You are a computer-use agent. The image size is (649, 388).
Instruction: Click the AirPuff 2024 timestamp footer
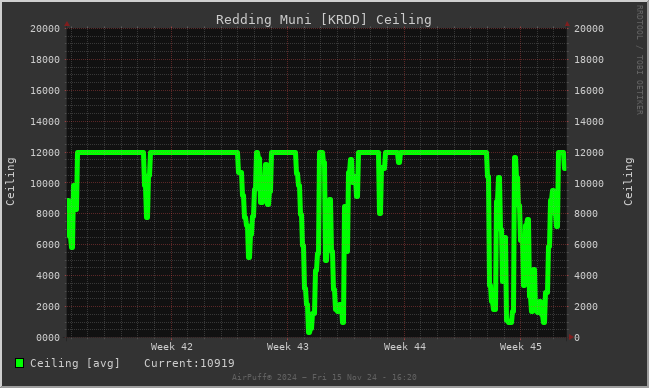(x=324, y=377)
